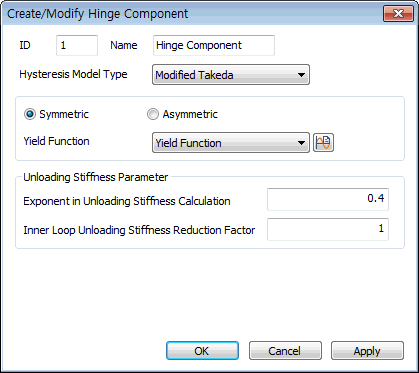Screen dimensions: 419x373
Task: Select the Symmetric radio button
Action: [30, 114]
